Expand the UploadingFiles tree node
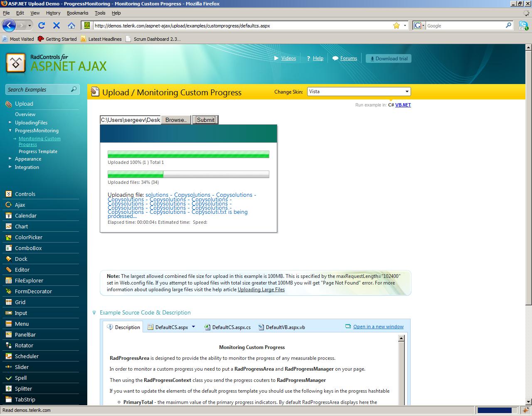 pyautogui.click(x=10, y=122)
